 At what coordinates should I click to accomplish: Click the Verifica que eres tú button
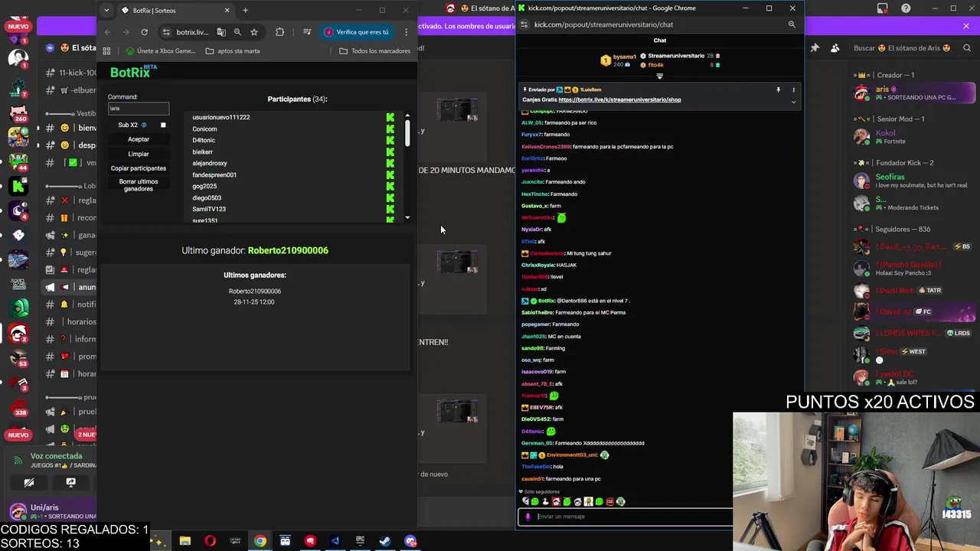pos(357,32)
